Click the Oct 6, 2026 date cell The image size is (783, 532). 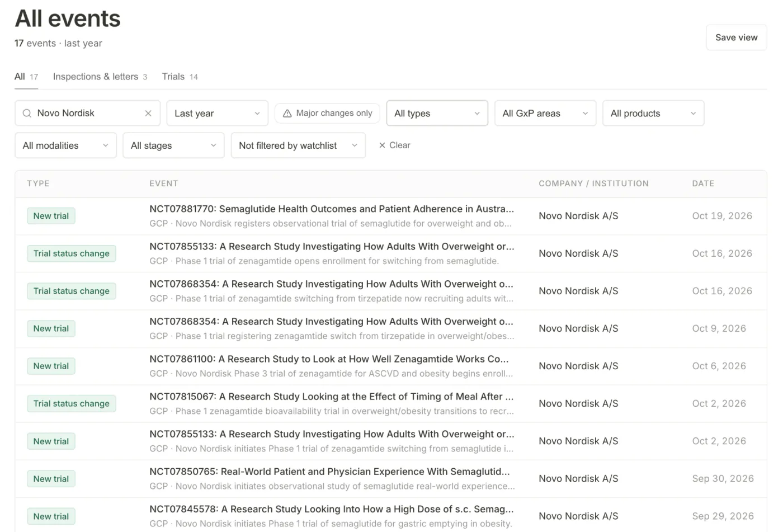click(x=719, y=366)
